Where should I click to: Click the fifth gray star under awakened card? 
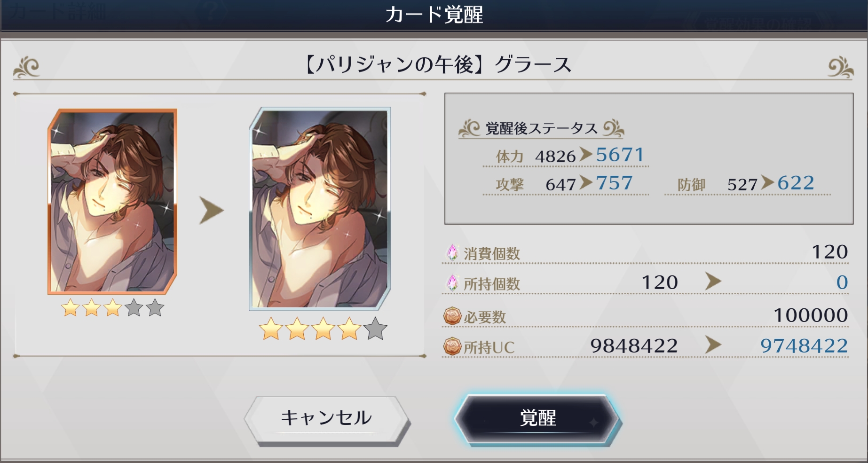coord(375,329)
